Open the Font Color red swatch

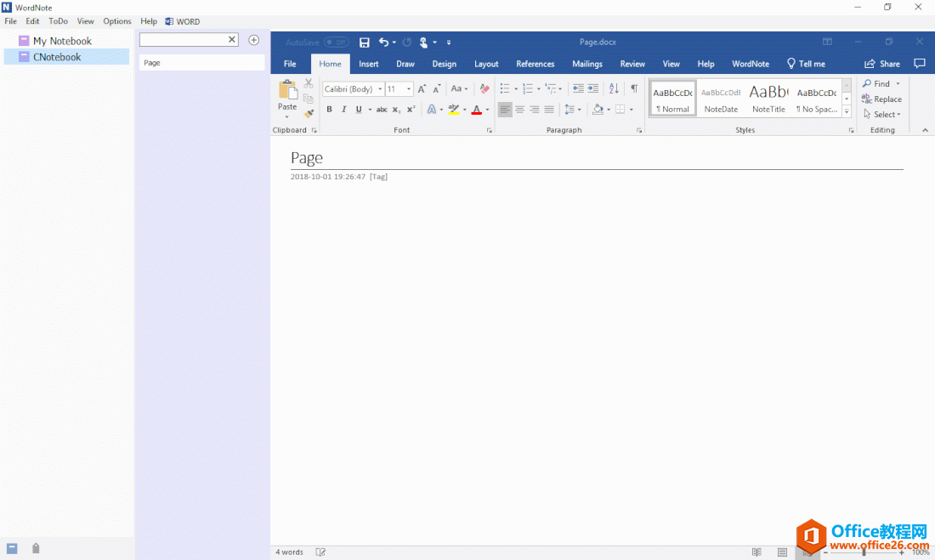(477, 109)
